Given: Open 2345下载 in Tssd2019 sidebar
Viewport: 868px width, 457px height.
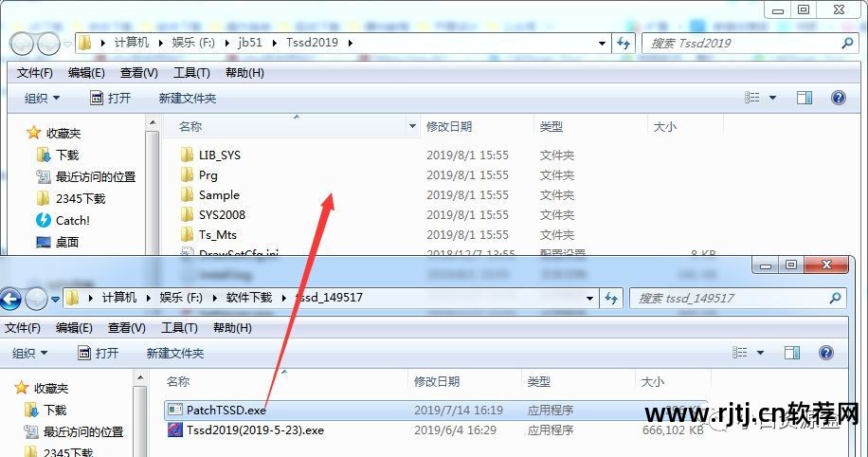Looking at the screenshot, I should [70, 198].
